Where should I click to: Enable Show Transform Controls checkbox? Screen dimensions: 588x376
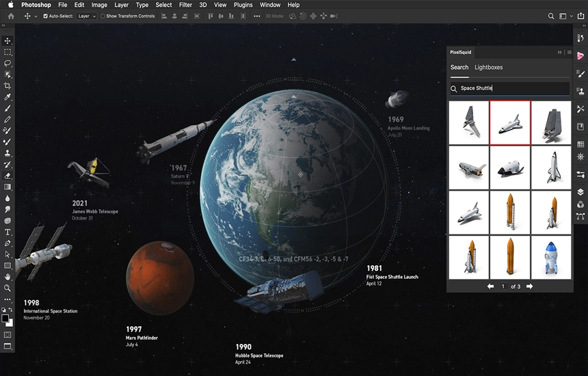(x=103, y=16)
